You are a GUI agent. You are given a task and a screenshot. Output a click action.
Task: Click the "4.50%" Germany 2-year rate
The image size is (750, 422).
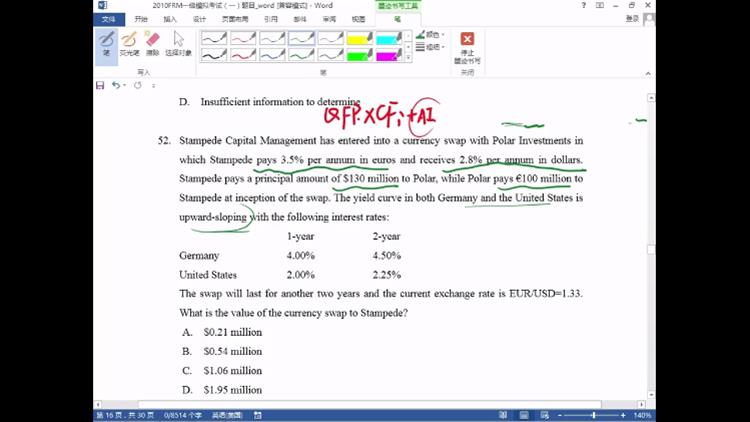[386, 255]
